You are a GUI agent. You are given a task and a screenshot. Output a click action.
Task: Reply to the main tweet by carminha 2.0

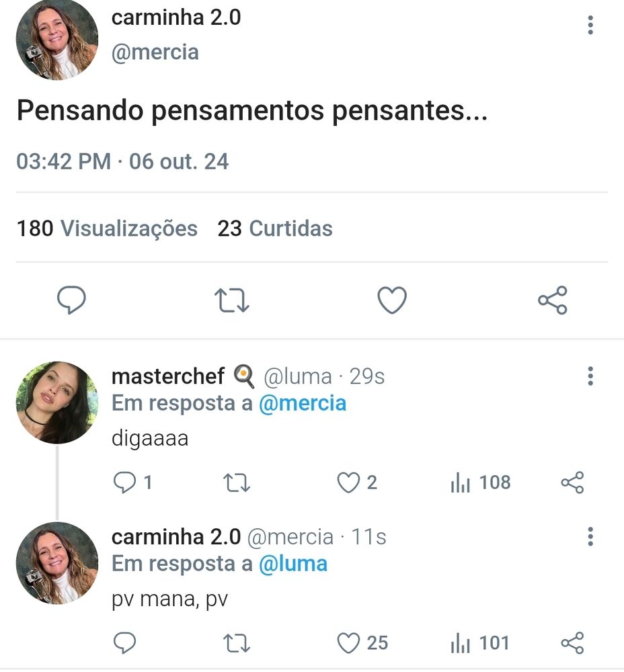(71, 300)
